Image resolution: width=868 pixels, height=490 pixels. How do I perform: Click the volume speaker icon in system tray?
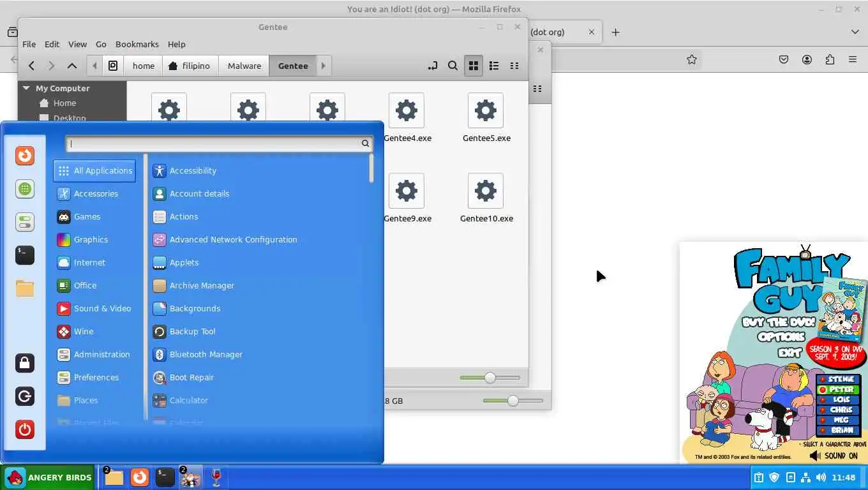(x=821, y=477)
